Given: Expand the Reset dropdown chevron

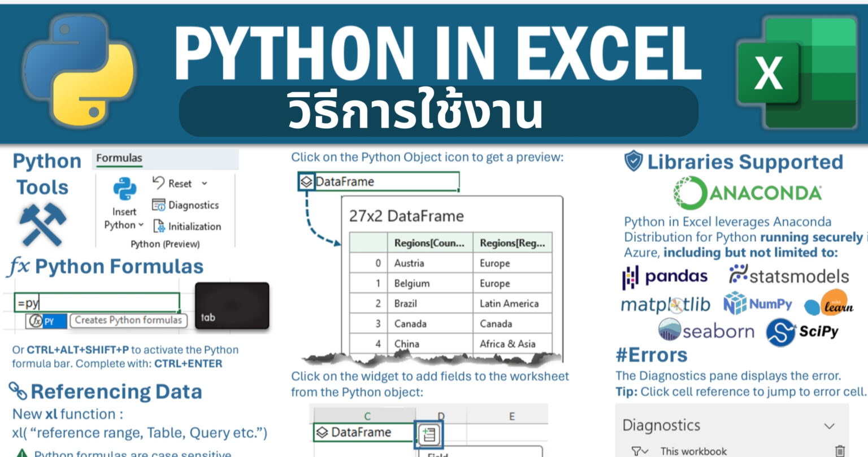Looking at the screenshot, I should pyautogui.click(x=204, y=184).
